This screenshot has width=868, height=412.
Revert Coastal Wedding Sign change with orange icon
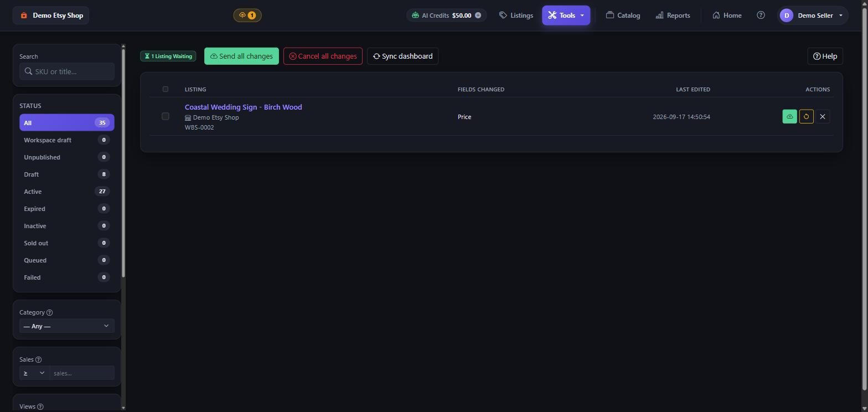(x=806, y=116)
